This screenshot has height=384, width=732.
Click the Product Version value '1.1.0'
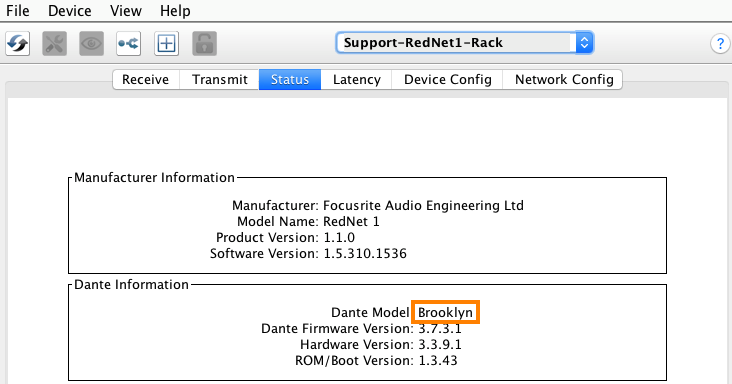(339, 237)
